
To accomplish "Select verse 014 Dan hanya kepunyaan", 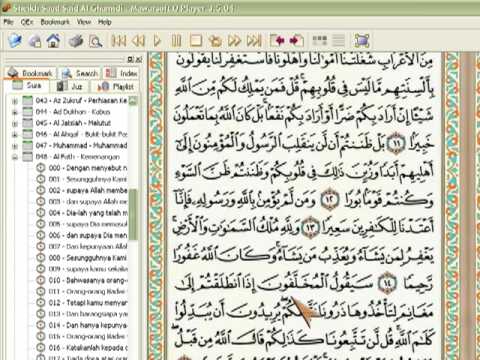I will click(x=88, y=325).
